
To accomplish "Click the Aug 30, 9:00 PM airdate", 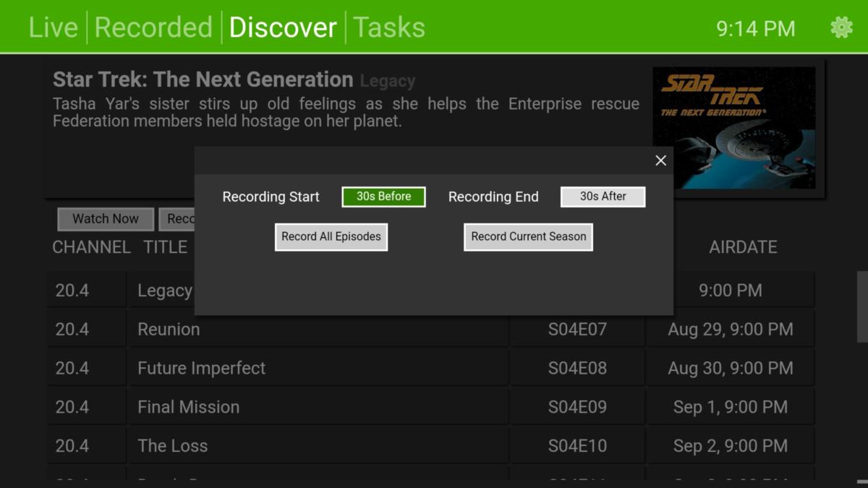I will pos(731,369).
